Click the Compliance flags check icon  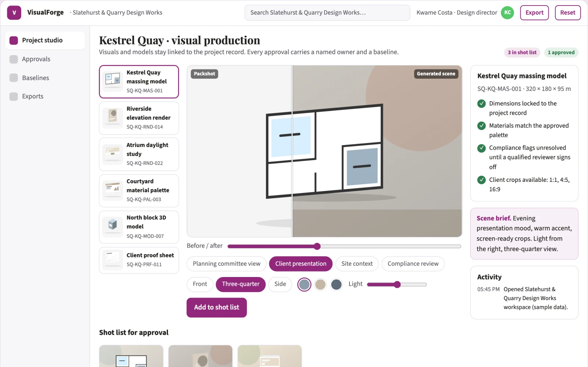[481, 148]
